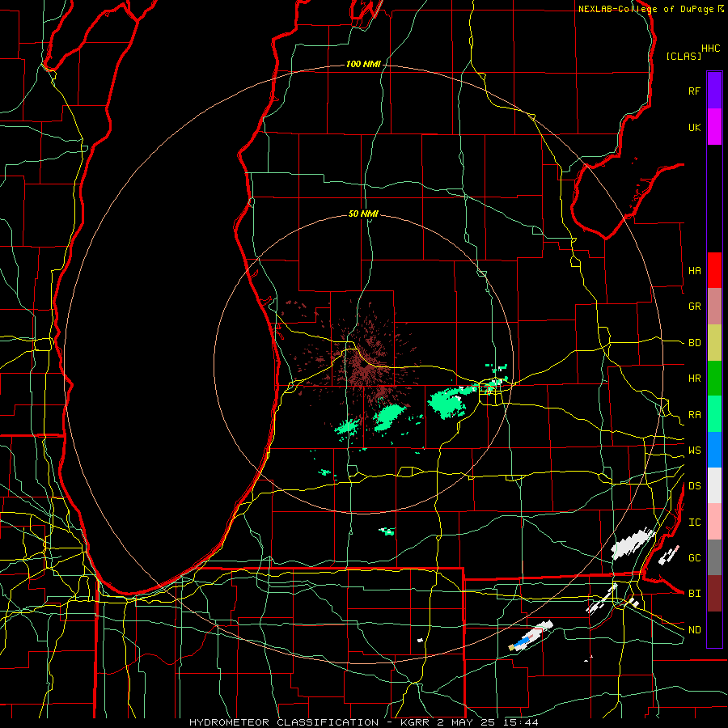Image resolution: width=728 pixels, height=728 pixels.
Task: Click the DS legend label
Action: 694,486
